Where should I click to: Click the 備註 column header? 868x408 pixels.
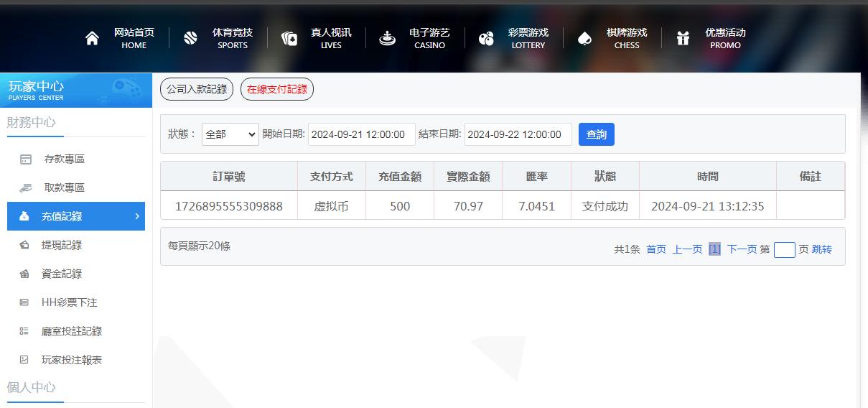(x=811, y=176)
